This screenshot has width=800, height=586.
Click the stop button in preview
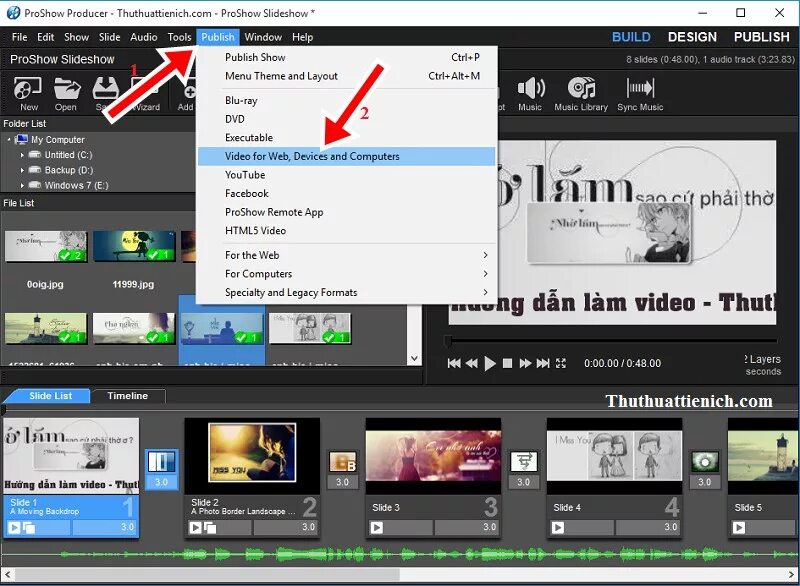point(507,363)
